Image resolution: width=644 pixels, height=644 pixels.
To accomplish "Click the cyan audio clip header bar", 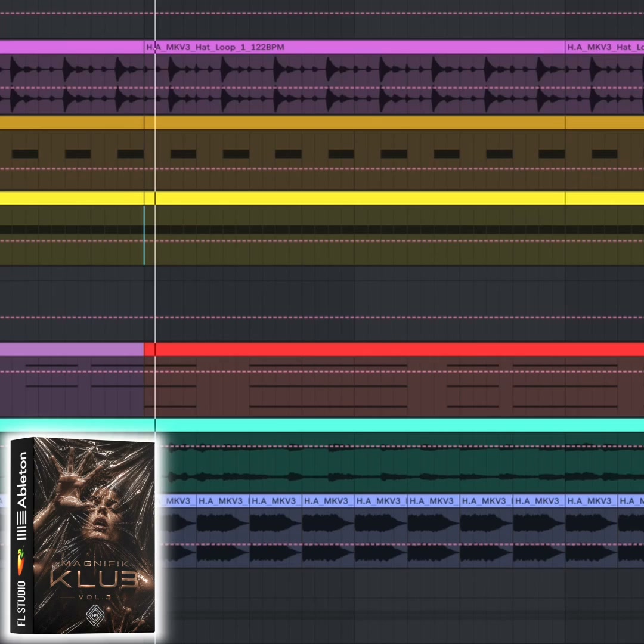I will click(322, 425).
